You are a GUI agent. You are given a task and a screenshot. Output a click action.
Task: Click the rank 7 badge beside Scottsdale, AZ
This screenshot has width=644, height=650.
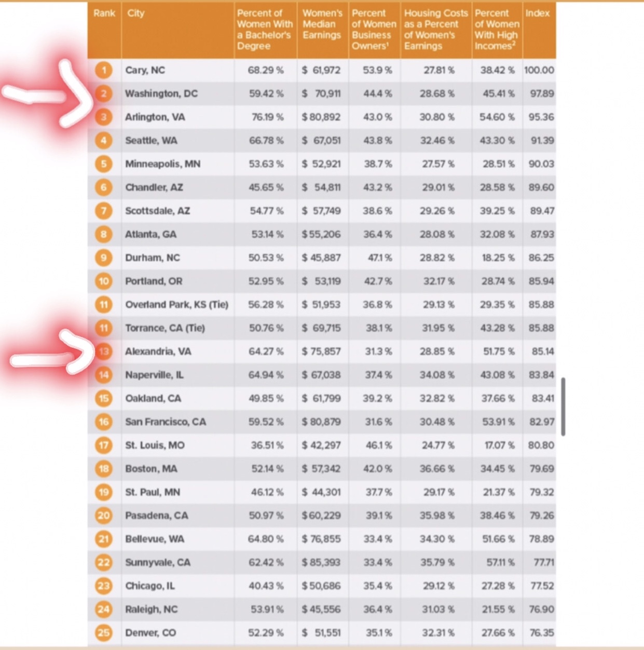tap(104, 211)
